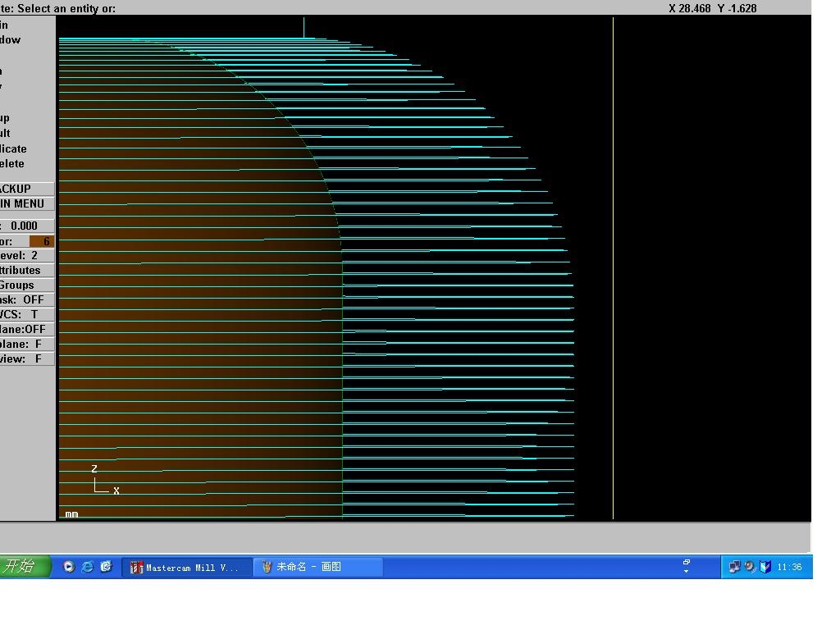Set the Z depth value 0.000

tap(26, 226)
